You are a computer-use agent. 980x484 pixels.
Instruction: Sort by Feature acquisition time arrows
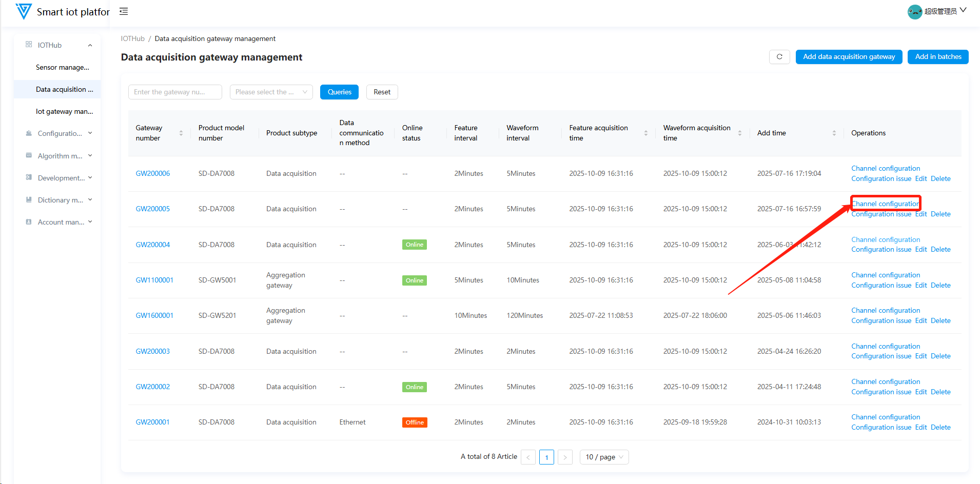tap(645, 133)
